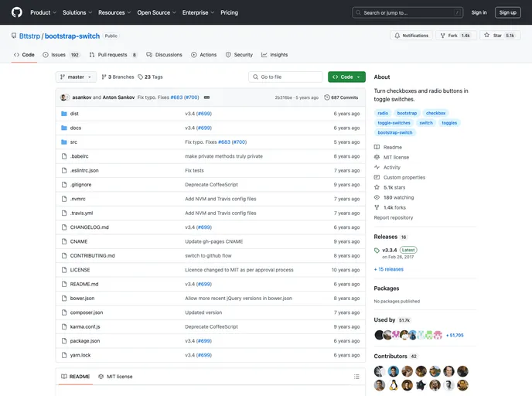Open the Resources dropdown

[x=114, y=12]
